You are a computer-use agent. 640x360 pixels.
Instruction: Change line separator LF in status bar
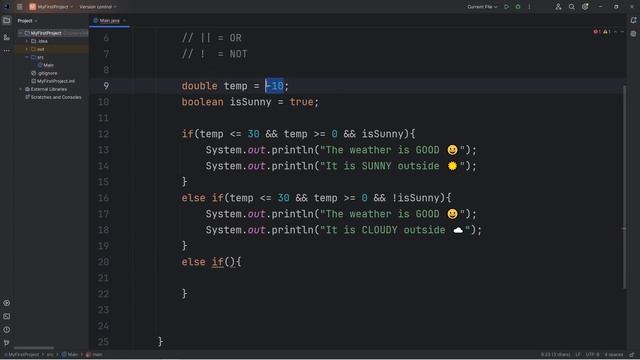coord(578,355)
